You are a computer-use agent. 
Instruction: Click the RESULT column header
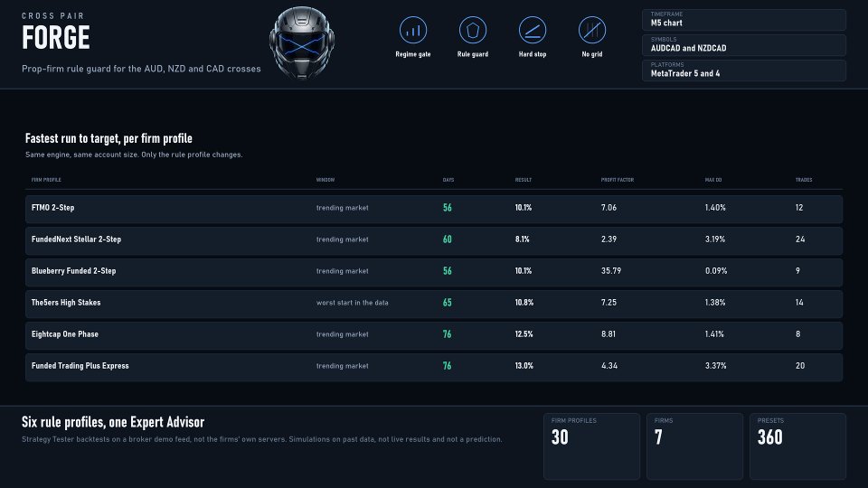click(524, 180)
